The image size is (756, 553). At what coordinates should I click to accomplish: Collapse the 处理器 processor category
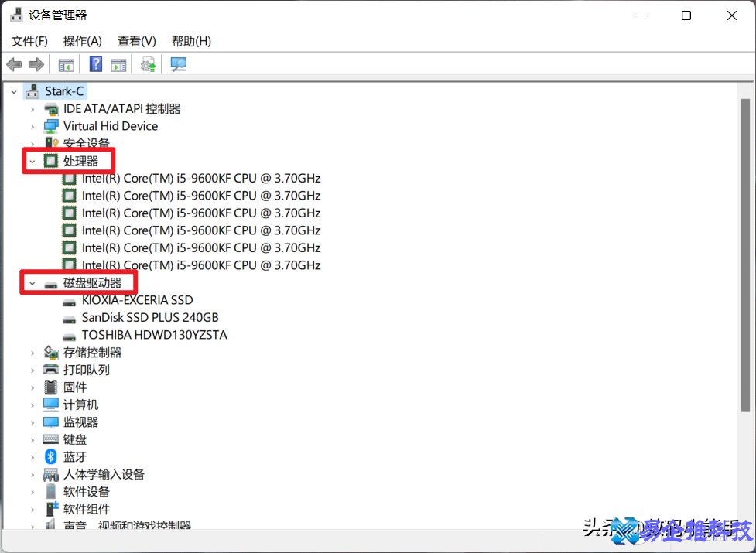(32, 162)
